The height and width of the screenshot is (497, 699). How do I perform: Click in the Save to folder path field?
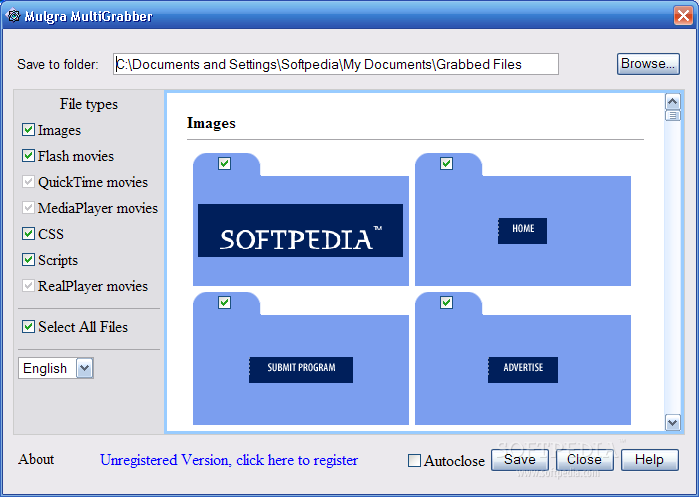[336, 64]
